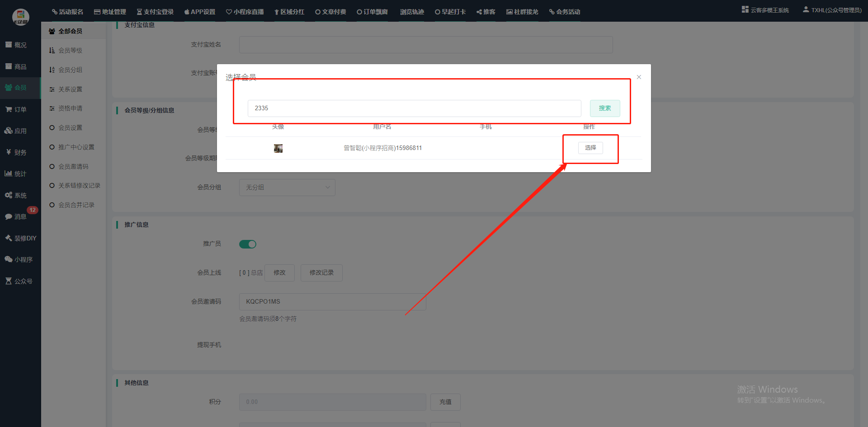Go to 财务 finance yen icon
The width and height of the screenshot is (868, 427).
pos(9,152)
